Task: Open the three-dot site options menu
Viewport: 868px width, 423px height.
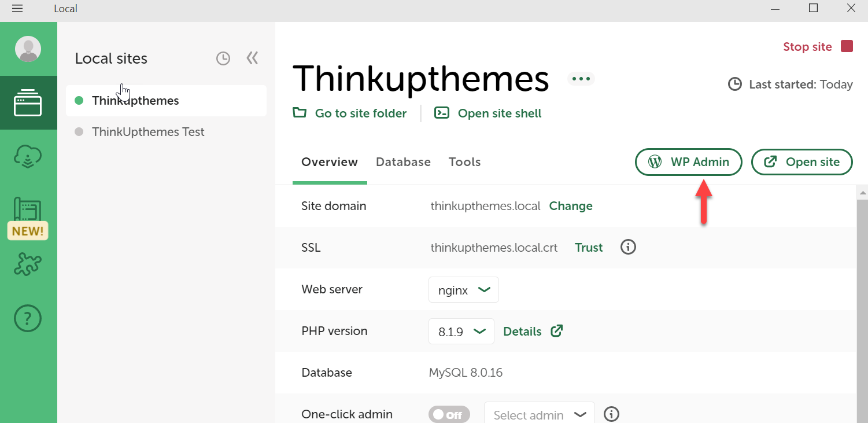Action: 581,79
